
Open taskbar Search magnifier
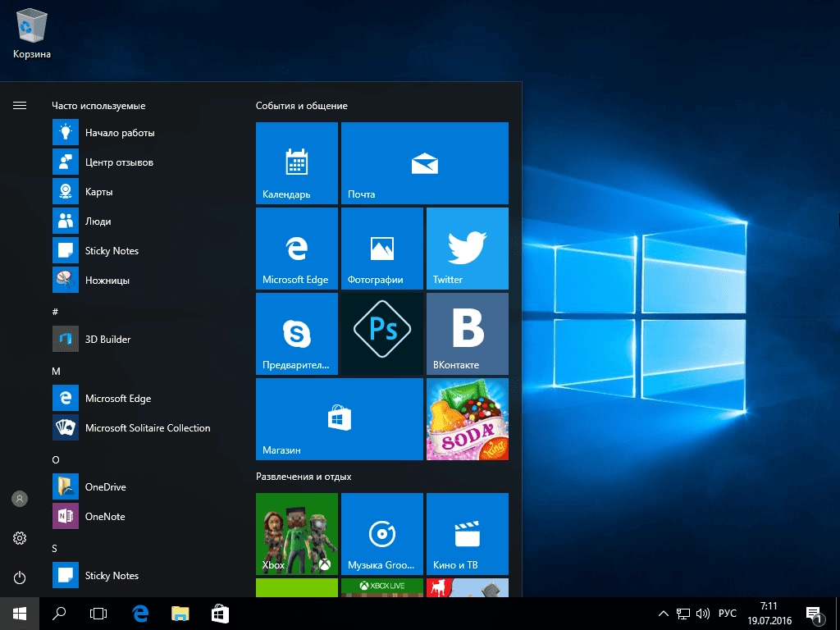[x=59, y=614]
